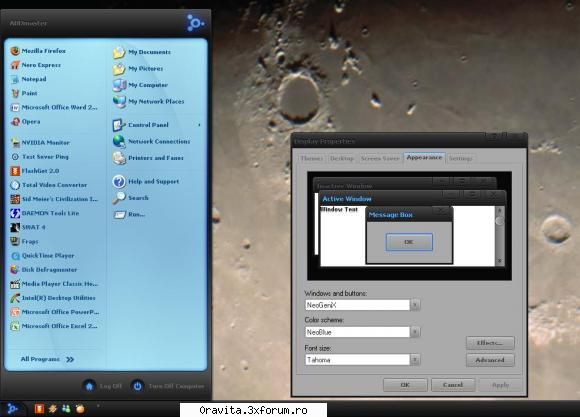Click the preview window scrollbar
The image size is (580, 417).
pos(499,235)
